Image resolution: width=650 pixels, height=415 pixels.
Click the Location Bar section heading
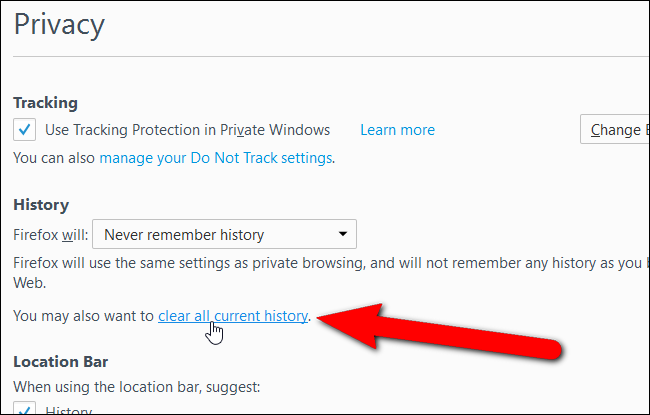click(x=61, y=362)
